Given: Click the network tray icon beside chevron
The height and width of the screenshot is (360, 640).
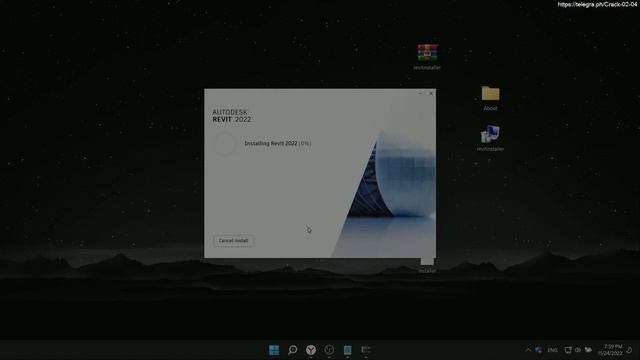Looking at the screenshot, I should coord(538,350).
